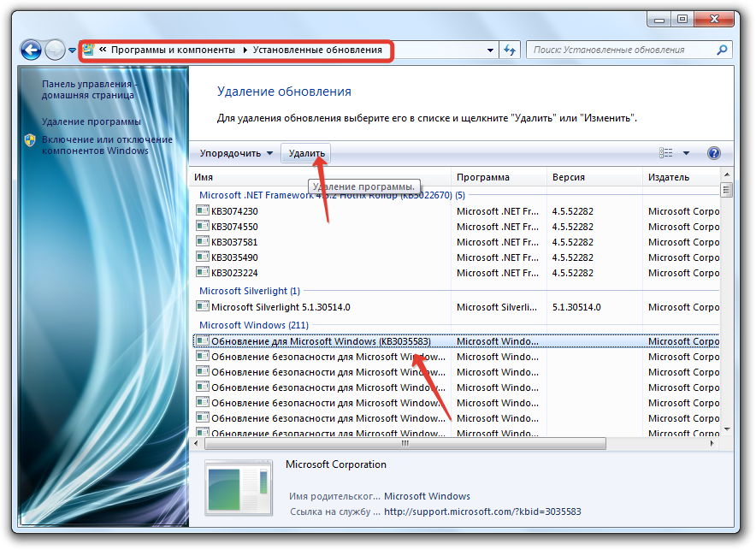Click the update preview thumbnail in details pane
The image size is (756, 550).
click(239, 488)
